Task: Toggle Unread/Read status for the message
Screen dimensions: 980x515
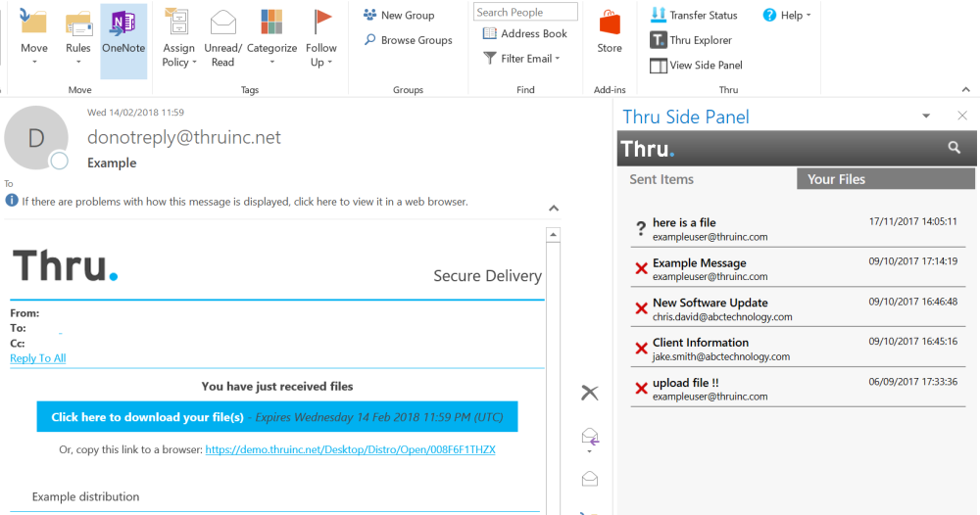Action: [222, 39]
